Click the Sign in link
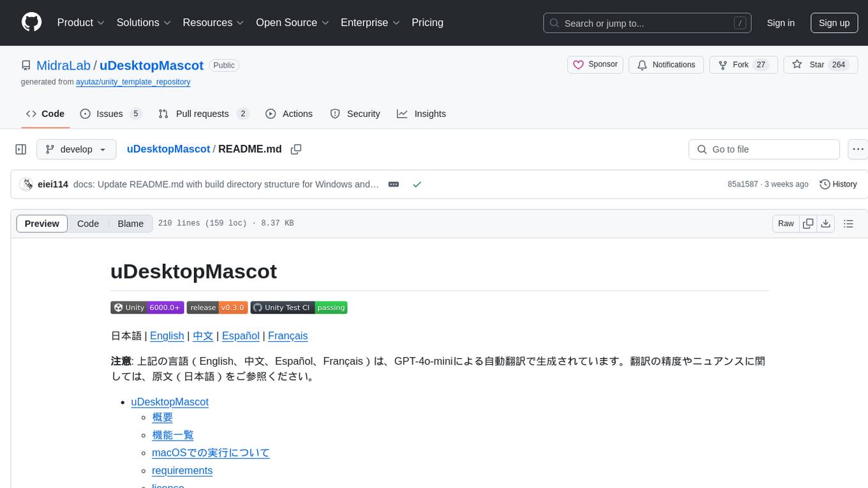This screenshot has width=868, height=488. coord(781,23)
